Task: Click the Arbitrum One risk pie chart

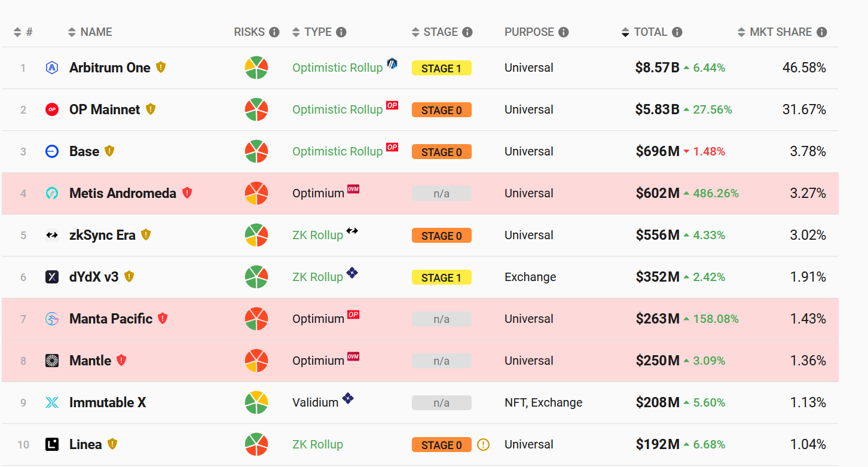Action: pos(256,68)
